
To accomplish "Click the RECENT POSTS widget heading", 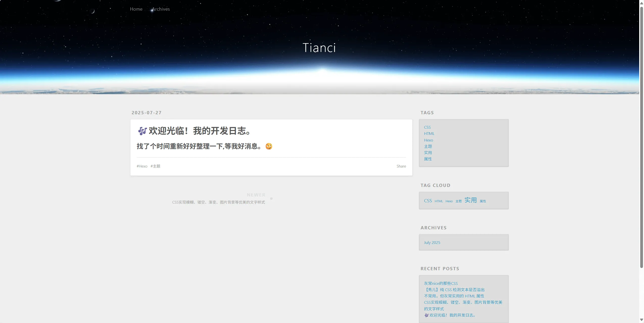I will coord(440,269).
